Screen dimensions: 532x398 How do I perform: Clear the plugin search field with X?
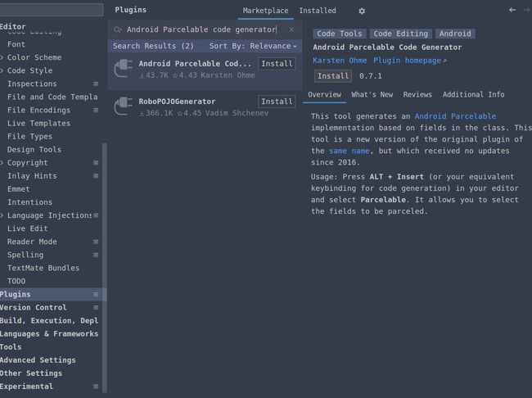click(291, 29)
